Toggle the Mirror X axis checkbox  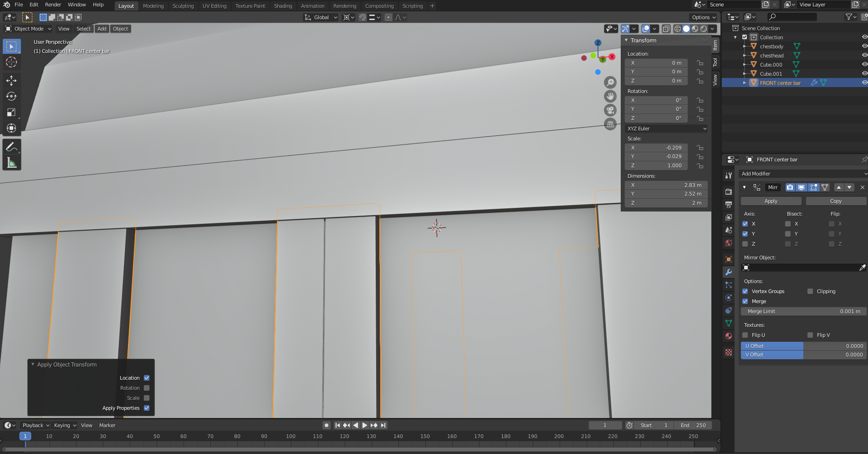[x=745, y=224]
